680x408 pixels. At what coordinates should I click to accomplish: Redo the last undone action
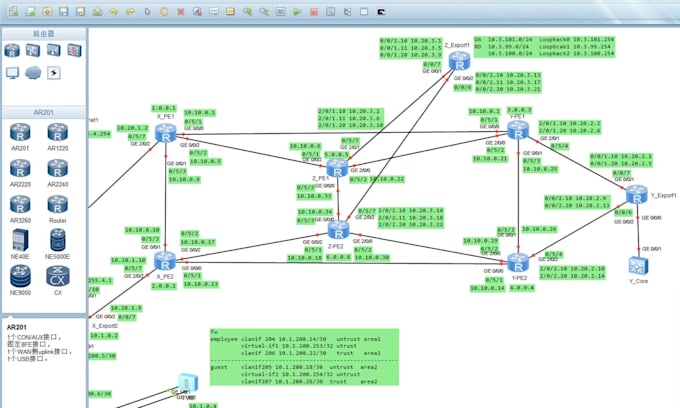coord(130,12)
